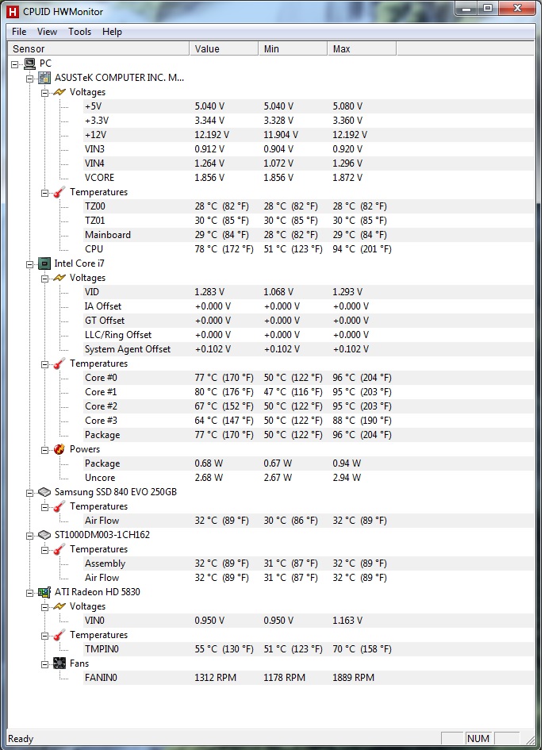Collapse the PC root node
The width and height of the screenshot is (560, 750).
(15, 64)
